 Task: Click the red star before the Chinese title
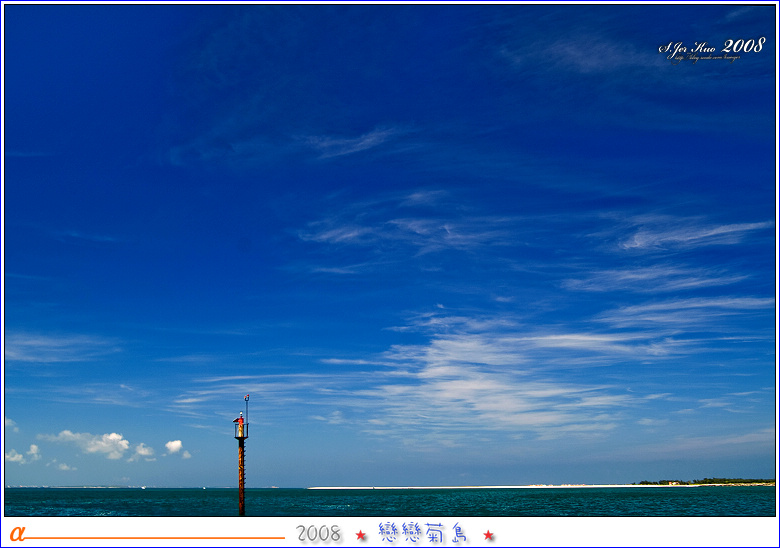click(x=361, y=535)
